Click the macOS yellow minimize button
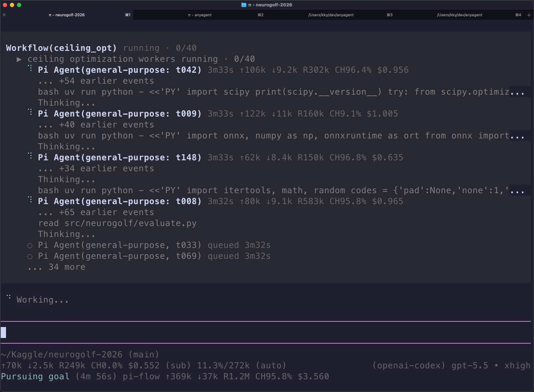The height and width of the screenshot is (392, 534). (x=12, y=5)
